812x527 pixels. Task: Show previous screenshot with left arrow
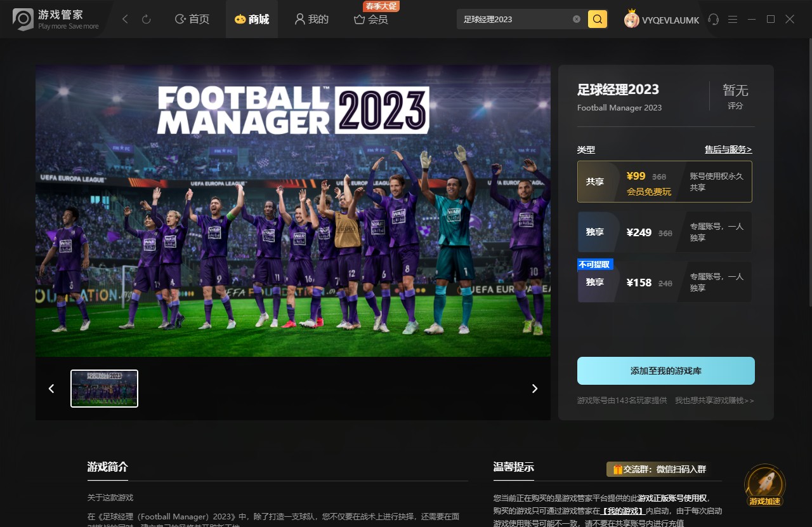(52, 389)
